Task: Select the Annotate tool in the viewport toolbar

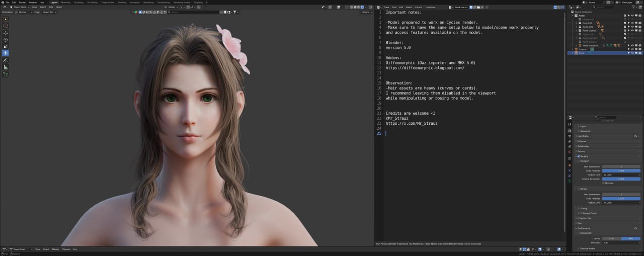Action: coord(6,60)
